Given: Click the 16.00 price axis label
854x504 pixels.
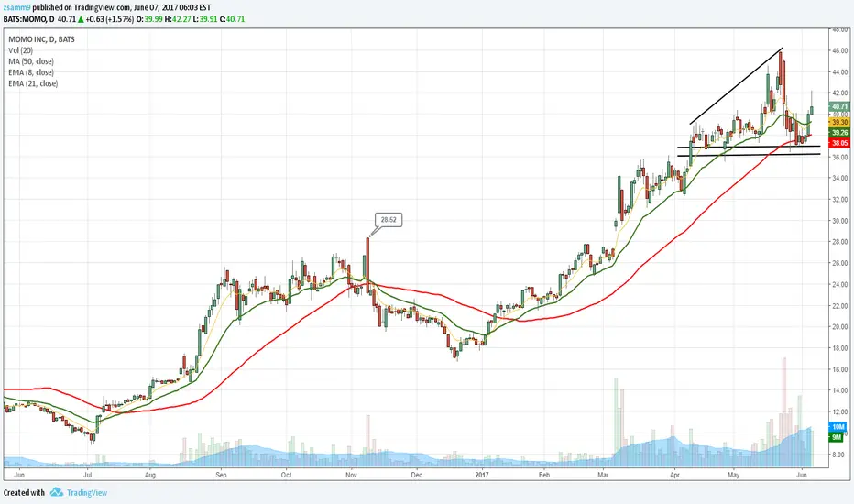Looking at the screenshot, I should pyautogui.click(x=839, y=369).
